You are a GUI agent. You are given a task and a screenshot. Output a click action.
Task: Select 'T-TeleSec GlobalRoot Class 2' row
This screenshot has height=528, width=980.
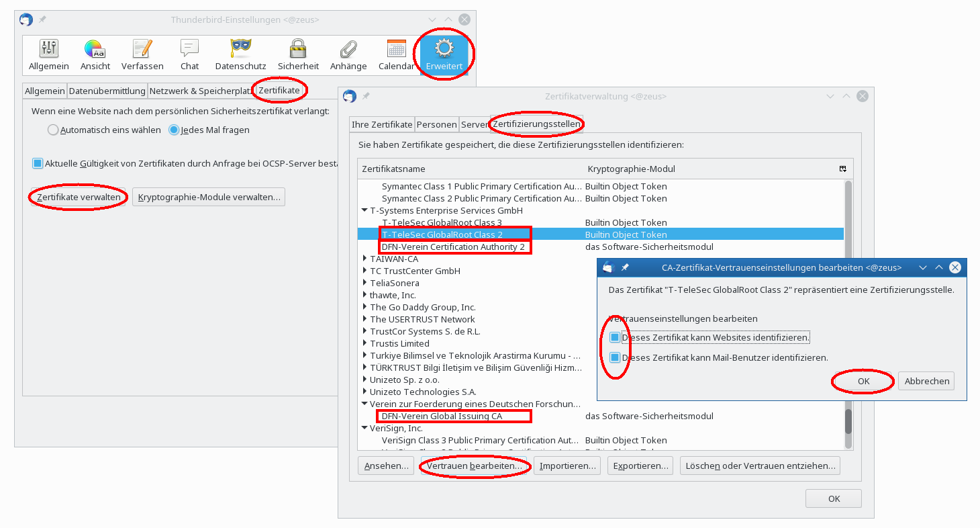click(x=601, y=234)
